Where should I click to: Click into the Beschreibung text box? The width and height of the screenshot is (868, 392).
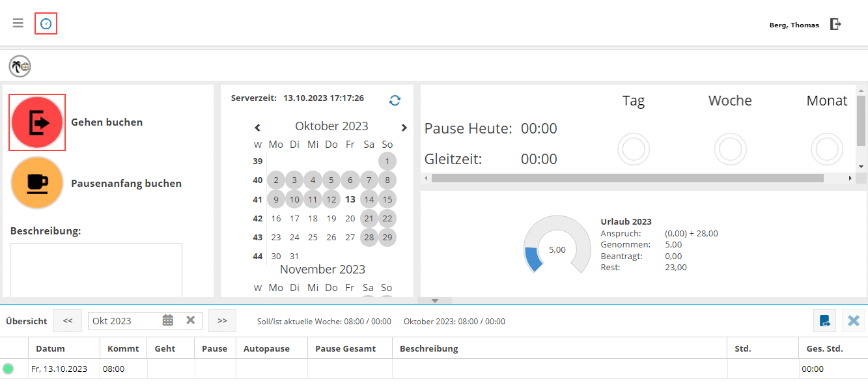pyautogui.click(x=96, y=270)
